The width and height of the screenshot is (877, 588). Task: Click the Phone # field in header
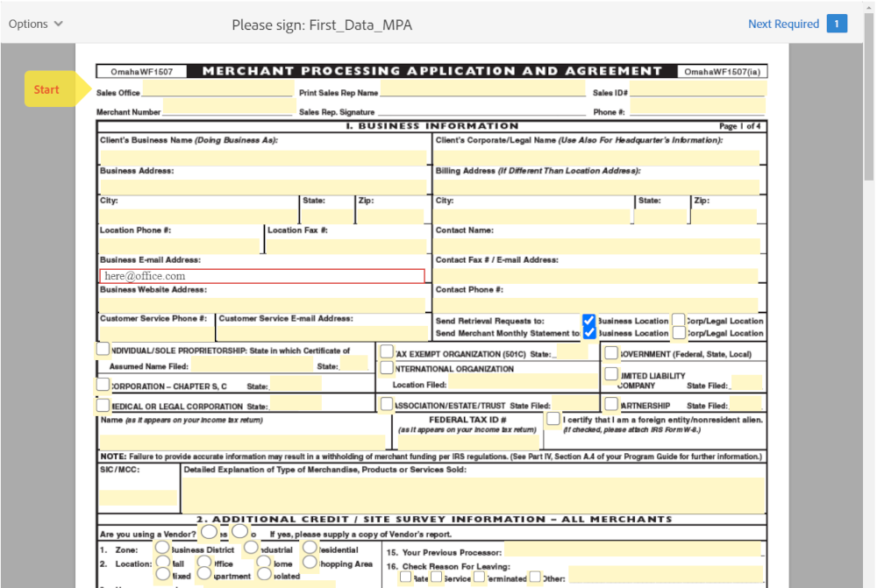coord(697,106)
